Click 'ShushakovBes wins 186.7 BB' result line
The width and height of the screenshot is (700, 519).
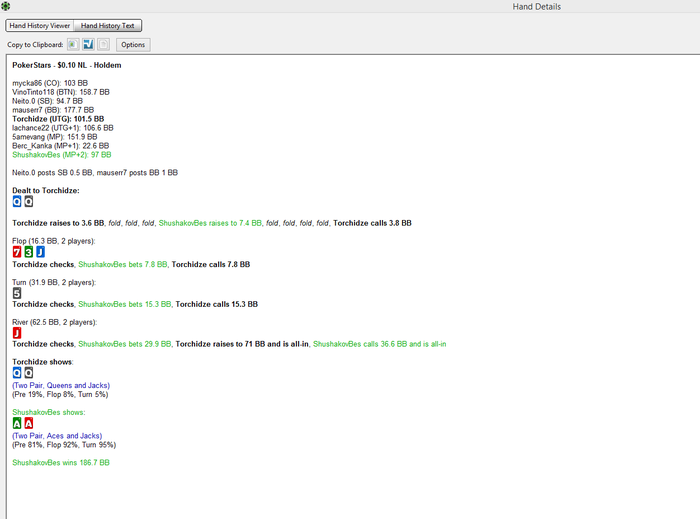[61, 463]
